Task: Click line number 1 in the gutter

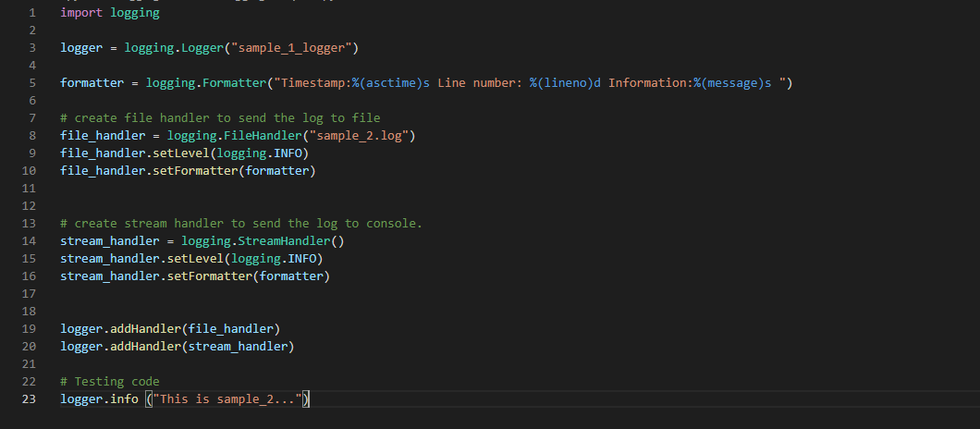Action: coord(32,13)
